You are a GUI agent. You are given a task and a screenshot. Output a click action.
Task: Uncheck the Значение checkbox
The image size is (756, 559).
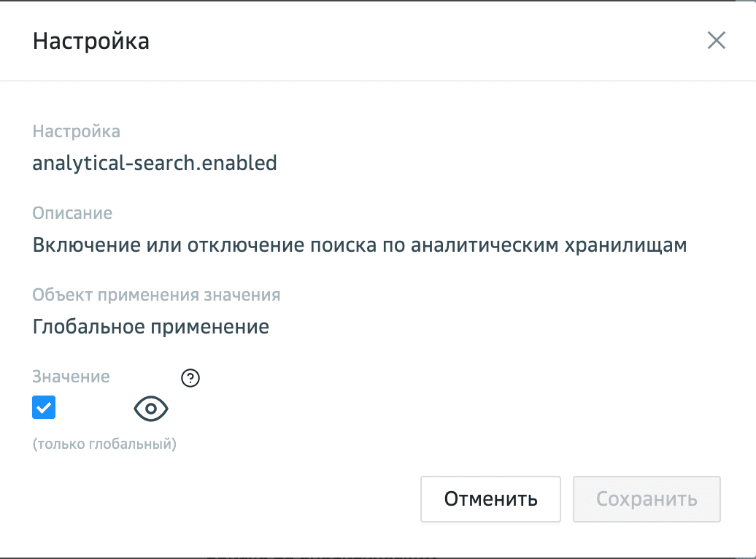pos(44,408)
